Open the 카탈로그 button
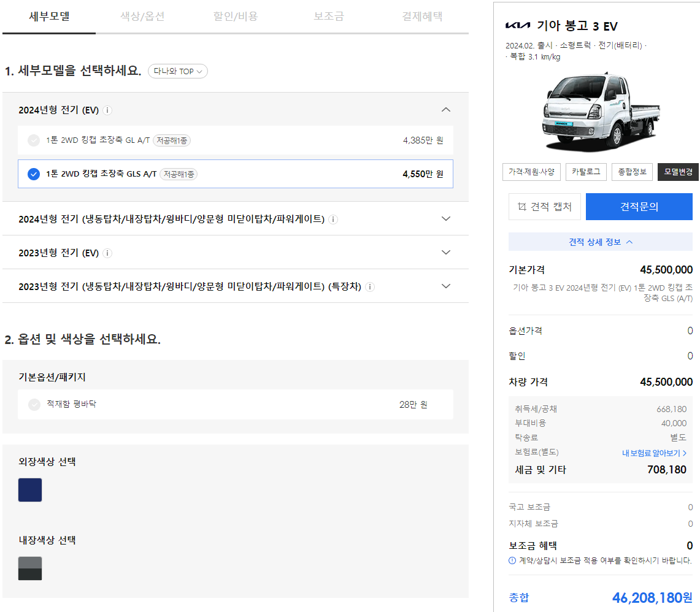This screenshot has width=700, height=612. click(586, 172)
